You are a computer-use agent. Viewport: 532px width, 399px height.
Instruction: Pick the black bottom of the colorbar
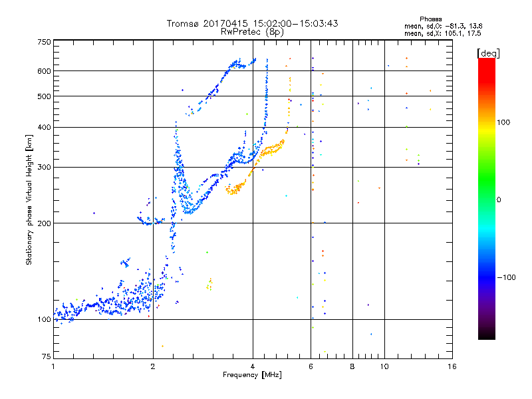click(487, 334)
